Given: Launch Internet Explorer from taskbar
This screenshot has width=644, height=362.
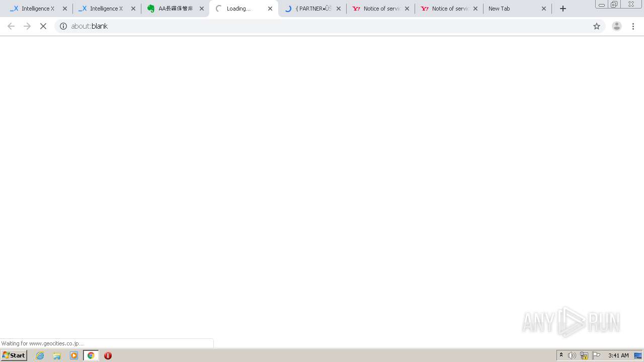Looking at the screenshot, I should pyautogui.click(x=40, y=355).
